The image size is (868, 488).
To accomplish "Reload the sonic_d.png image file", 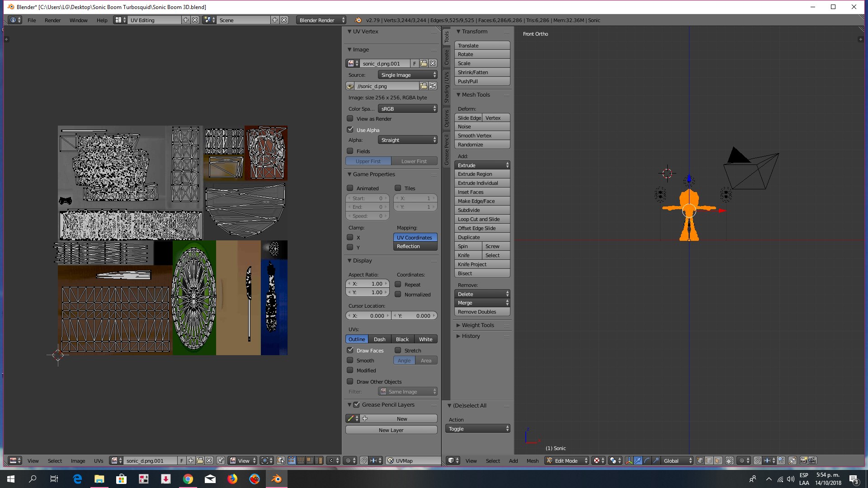I will [x=433, y=86].
